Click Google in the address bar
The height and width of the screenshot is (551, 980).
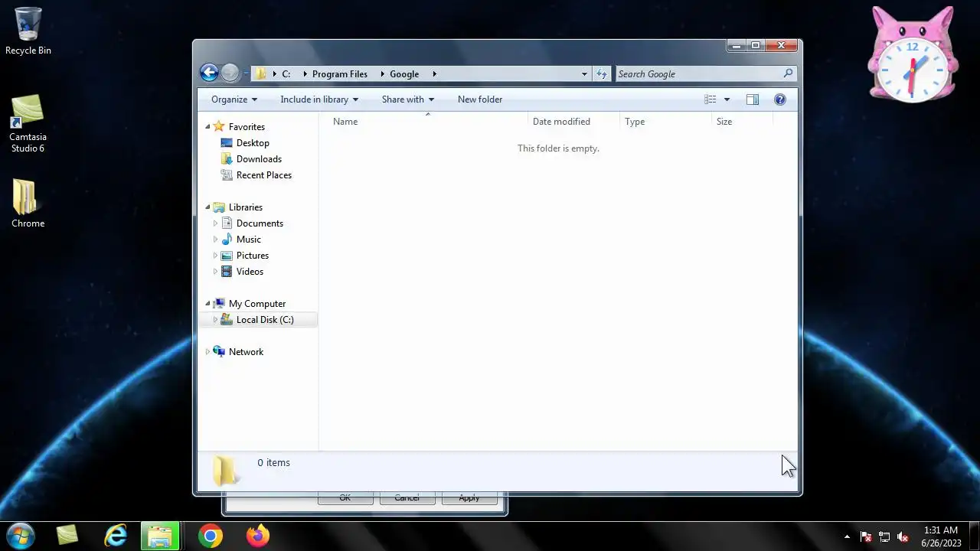[404, 74]
